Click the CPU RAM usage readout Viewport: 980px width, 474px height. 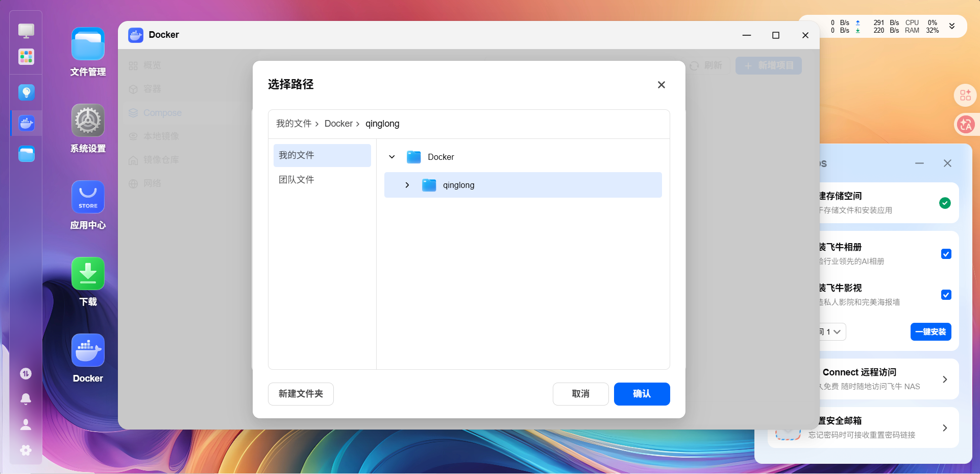[x=922, y=27]
